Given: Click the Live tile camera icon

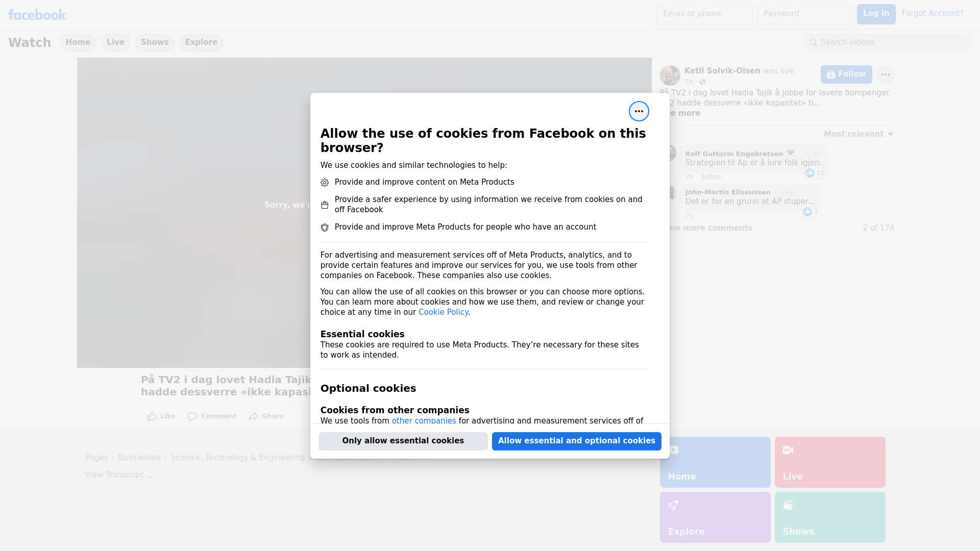Looking at the screenshot, I should click(x=788, y=450).
